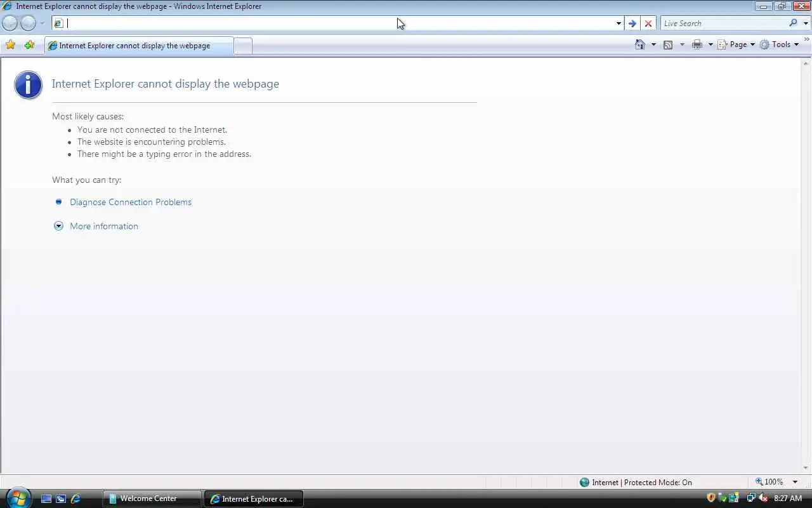Open the Page menu
This screenshot has height=508, width=812.
(737, 44)
